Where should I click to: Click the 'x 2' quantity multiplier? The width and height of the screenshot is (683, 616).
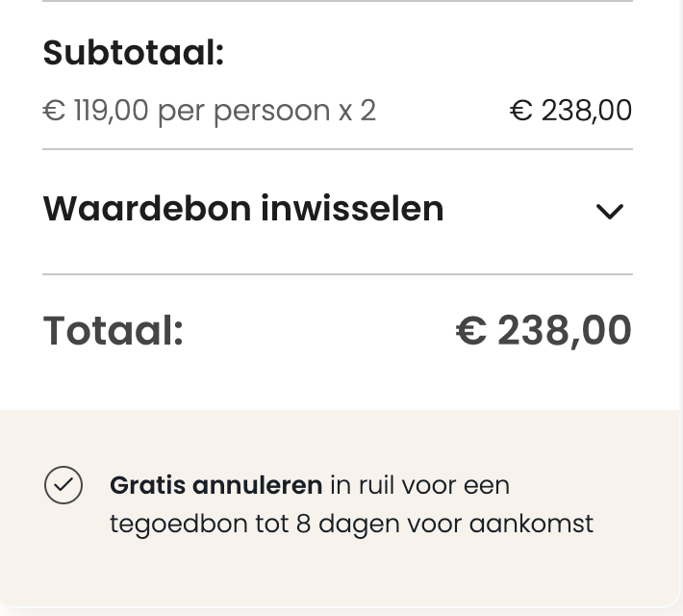357,111
